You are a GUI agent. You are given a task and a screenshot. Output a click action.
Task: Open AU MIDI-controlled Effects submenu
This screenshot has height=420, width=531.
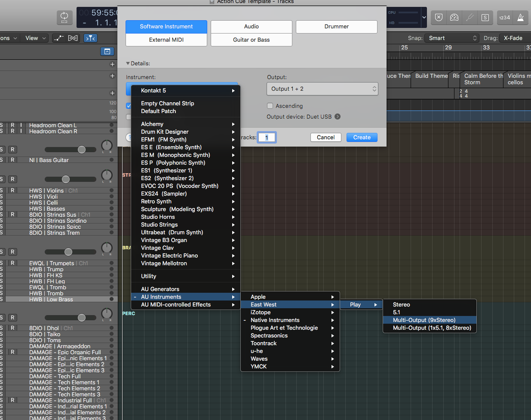point(186,304)
